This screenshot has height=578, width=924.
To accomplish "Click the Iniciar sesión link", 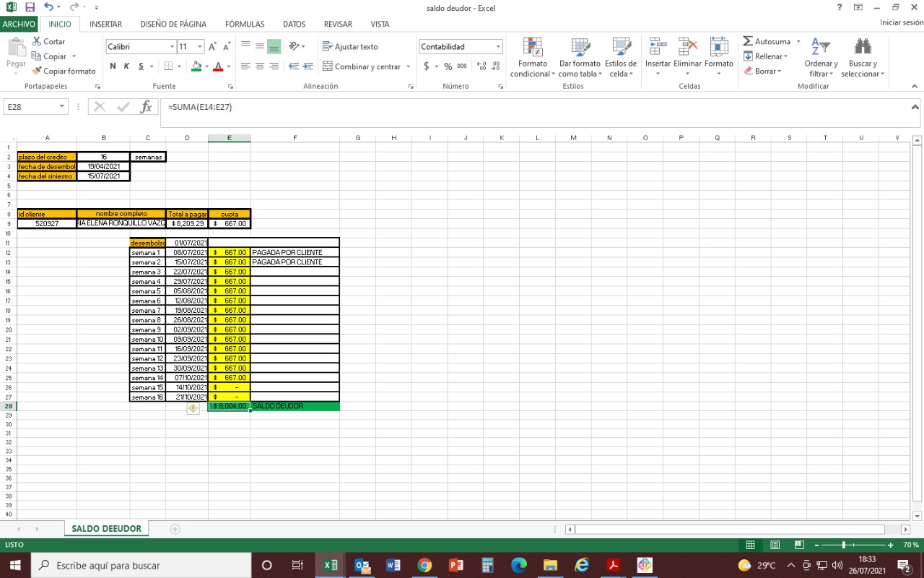I will [901, 22].
